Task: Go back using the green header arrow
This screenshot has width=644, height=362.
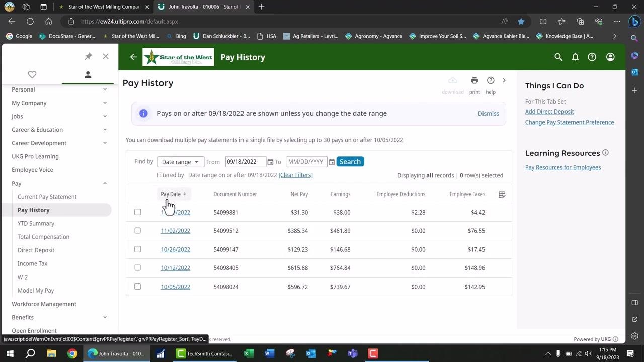Action: click(133, 57)
